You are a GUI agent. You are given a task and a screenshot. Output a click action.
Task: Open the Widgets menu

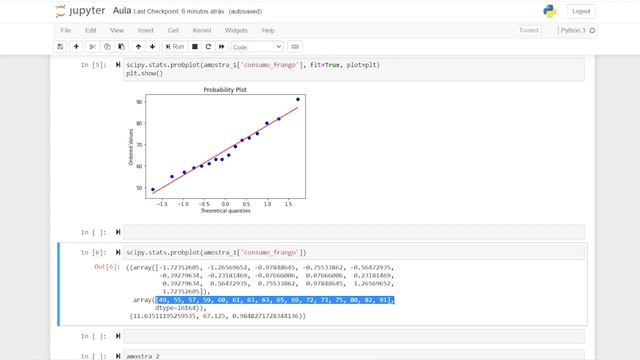tap(236, 30)
